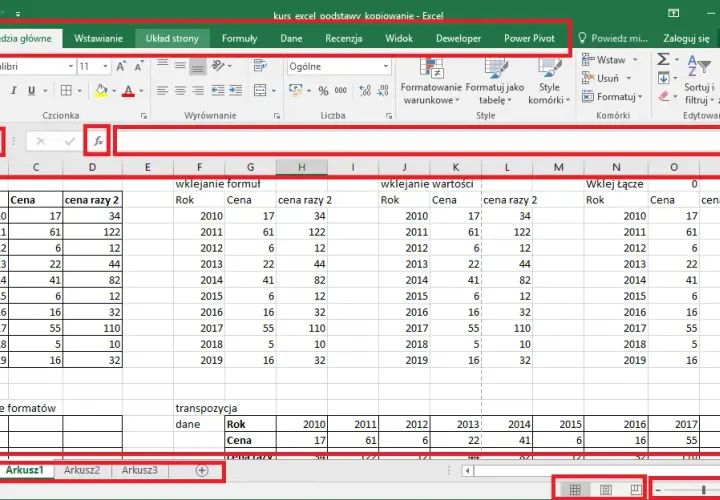Click the formula bar cancel X
Screen dimensions: 720x500
41,141
